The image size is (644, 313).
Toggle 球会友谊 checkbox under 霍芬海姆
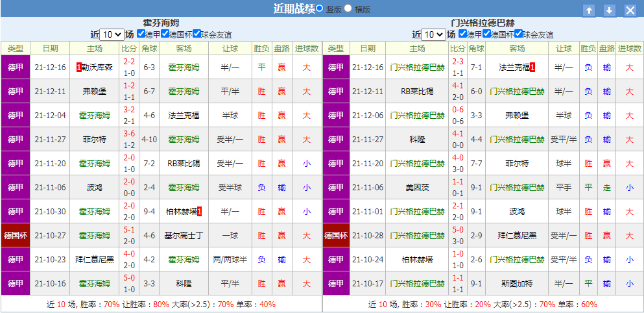[x=197, y=34]
